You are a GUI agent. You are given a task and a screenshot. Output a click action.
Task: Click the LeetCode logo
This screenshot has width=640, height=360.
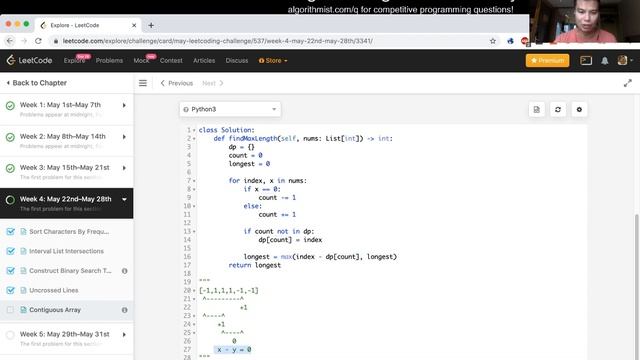click(29, 60)
